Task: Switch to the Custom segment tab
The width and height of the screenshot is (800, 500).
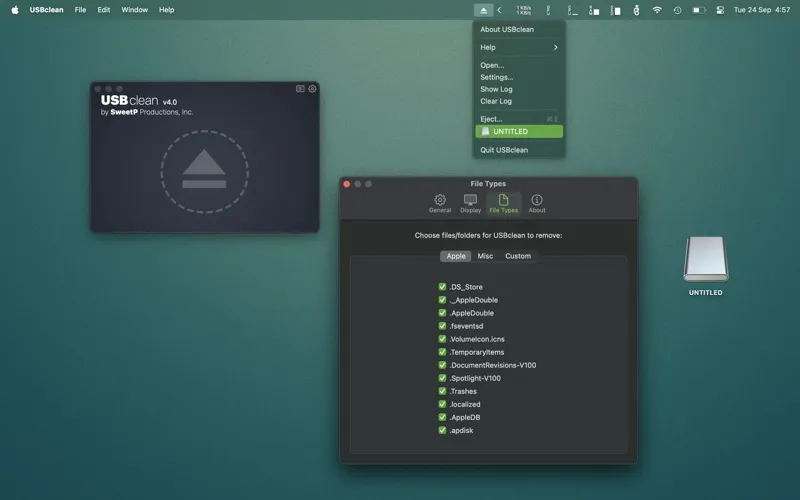Action: tap(518, 256)
